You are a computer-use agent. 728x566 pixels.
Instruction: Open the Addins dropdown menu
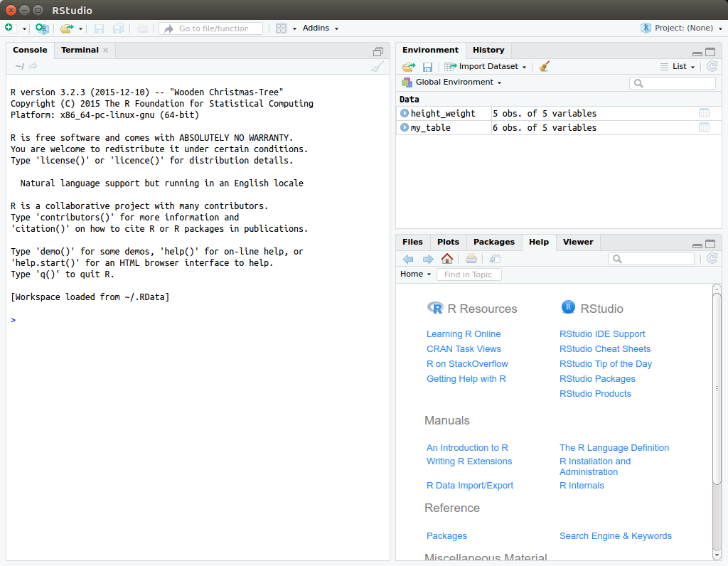pyautogui.click(x=321, y=28)
